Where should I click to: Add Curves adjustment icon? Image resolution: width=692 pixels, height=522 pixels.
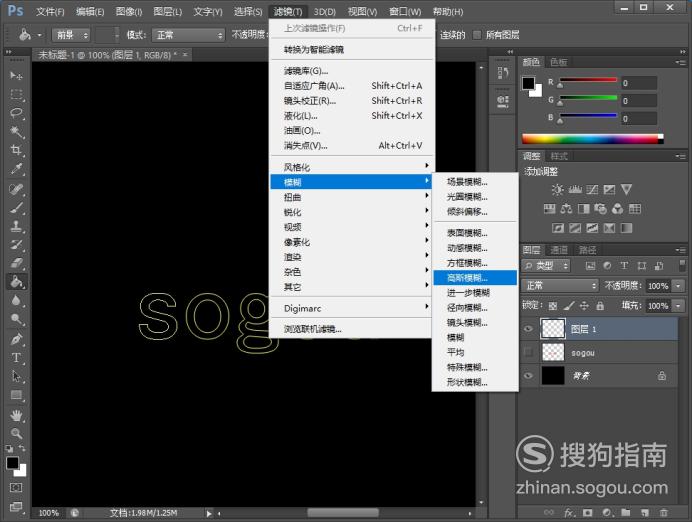[x=592, y=190]
